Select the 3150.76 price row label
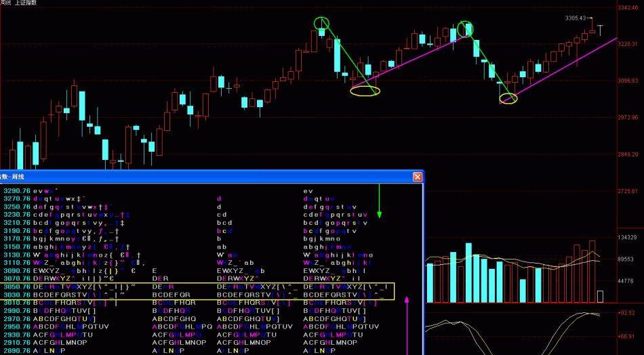The width and height of the screenshot is (644, 355). point(17,247)
